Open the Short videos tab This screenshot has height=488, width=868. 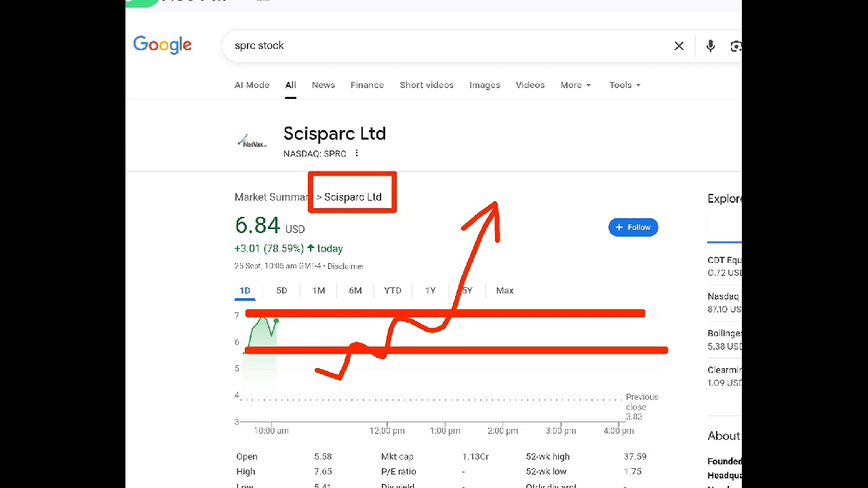click(x=426, y=85)
